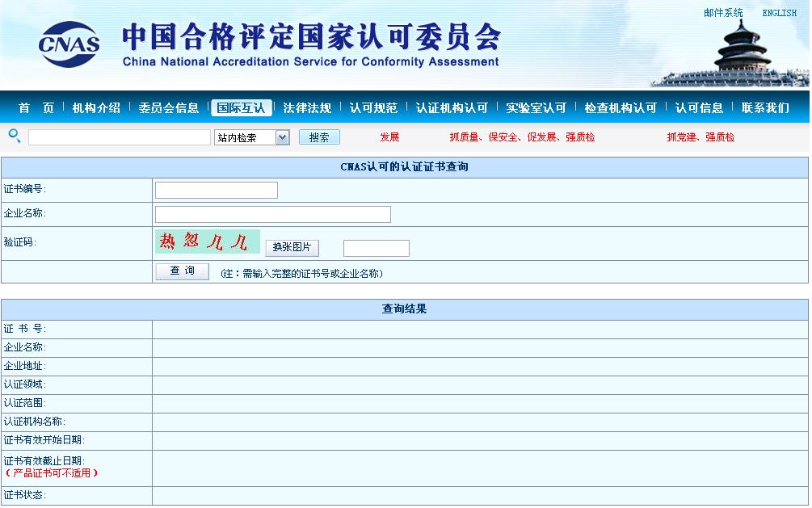Follow the 邮件系统 link

pos(723,13)
